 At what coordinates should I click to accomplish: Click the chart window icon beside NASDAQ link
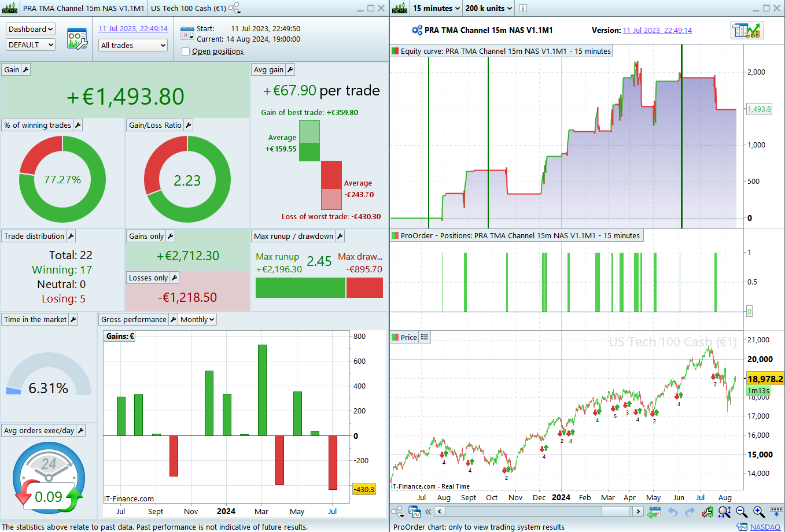(x=742, y=527)
